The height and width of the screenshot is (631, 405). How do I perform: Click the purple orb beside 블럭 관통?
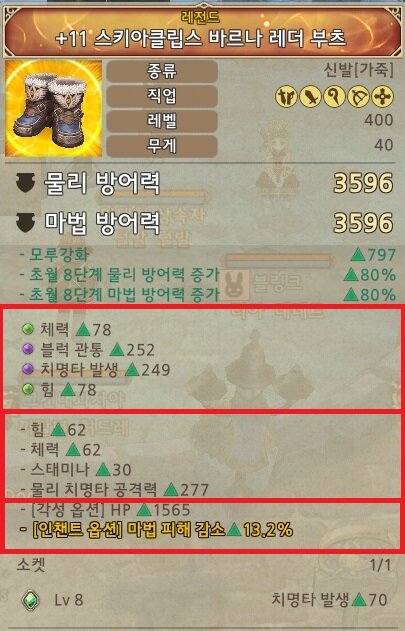pos(28,349)
